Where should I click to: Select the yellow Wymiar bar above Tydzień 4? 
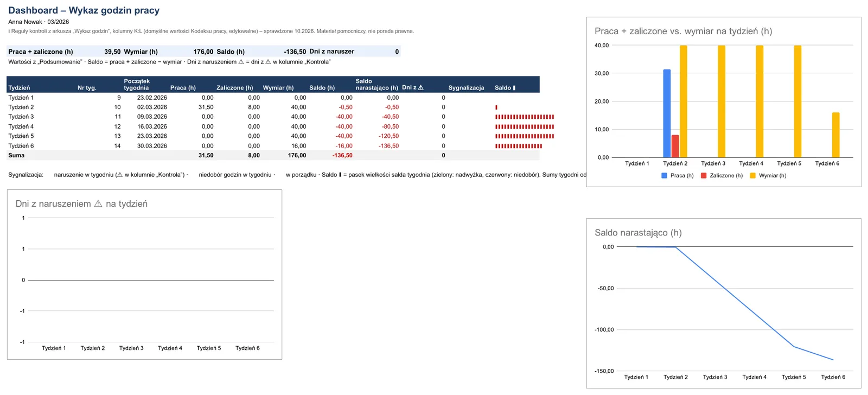[x=759, y=101]
